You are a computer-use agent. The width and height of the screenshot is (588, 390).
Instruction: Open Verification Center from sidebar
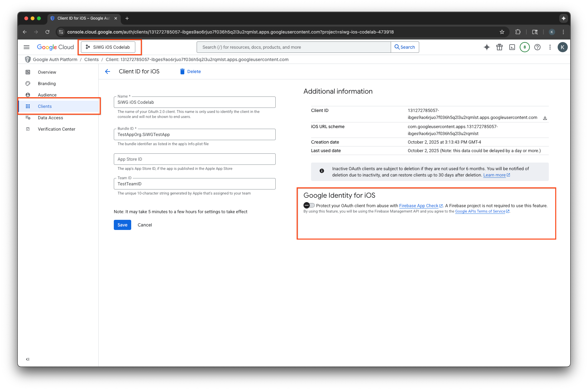[57, 129]
